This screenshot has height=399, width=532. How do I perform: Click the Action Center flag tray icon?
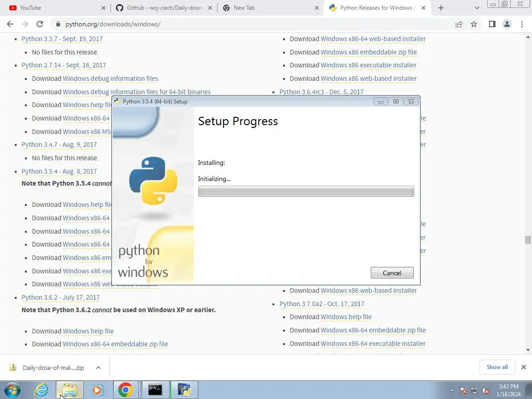point(463,391)
